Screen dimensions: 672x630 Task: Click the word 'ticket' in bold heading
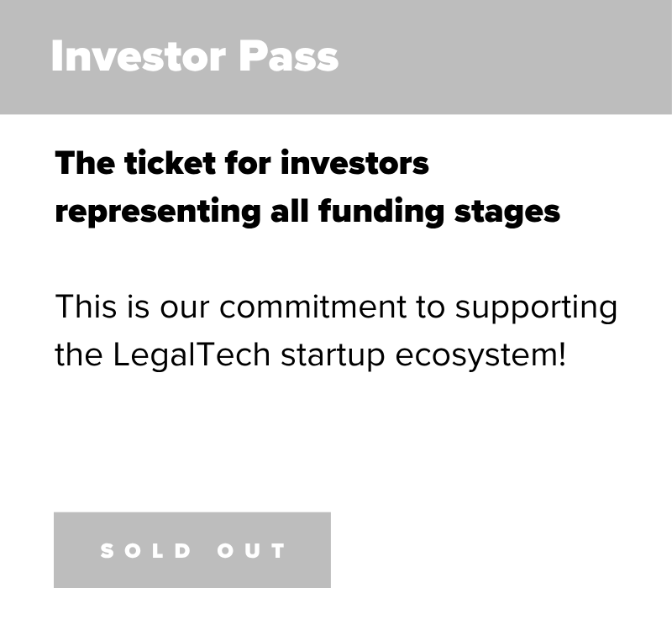click(171, 163)
